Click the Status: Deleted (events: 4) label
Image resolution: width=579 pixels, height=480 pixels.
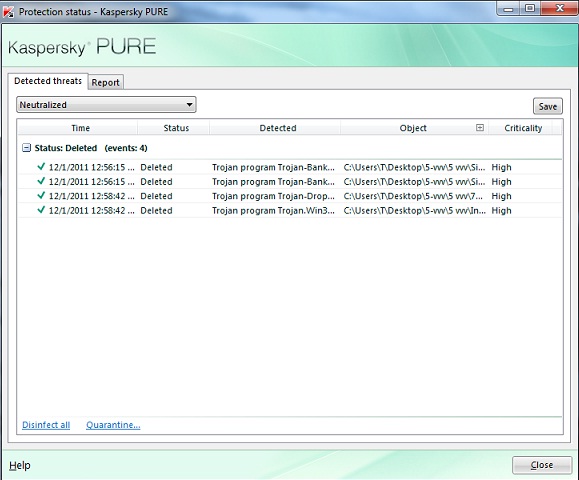[x=91, y=148]
